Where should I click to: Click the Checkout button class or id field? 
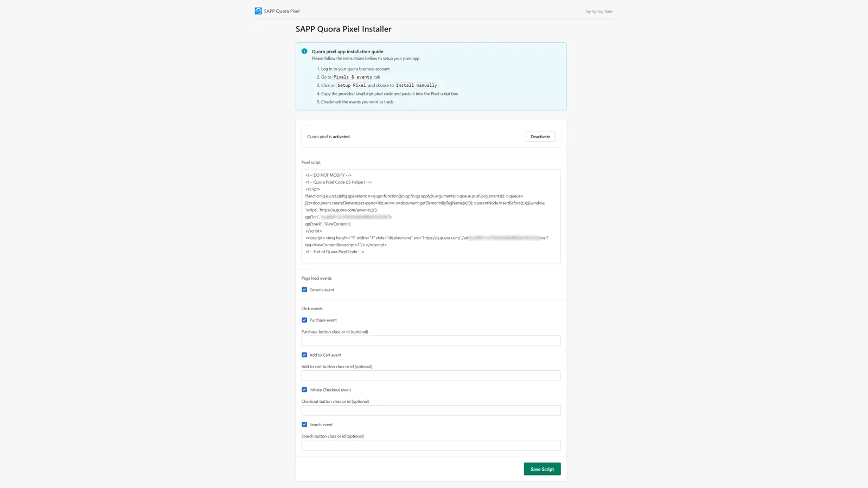coord(431,410)
